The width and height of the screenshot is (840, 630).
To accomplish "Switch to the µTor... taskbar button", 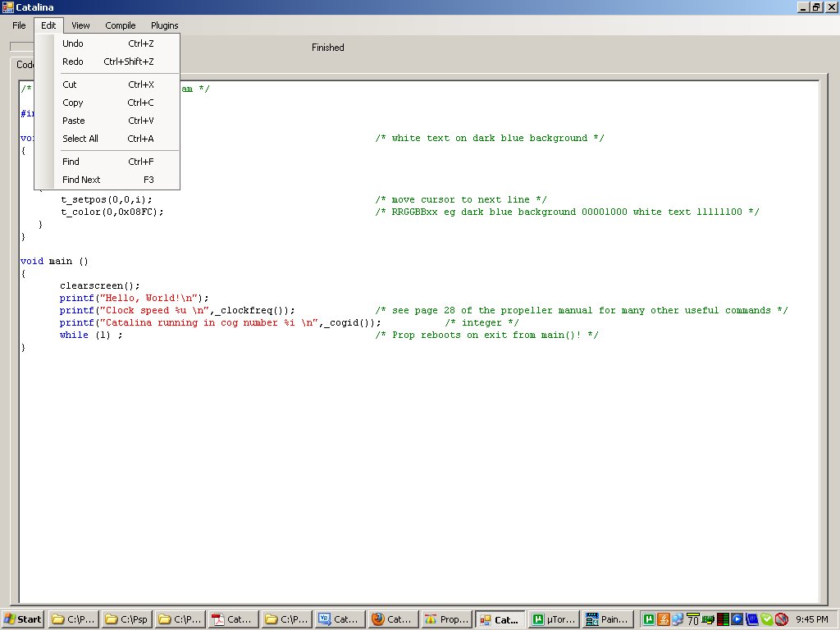I will pos(554,619).
